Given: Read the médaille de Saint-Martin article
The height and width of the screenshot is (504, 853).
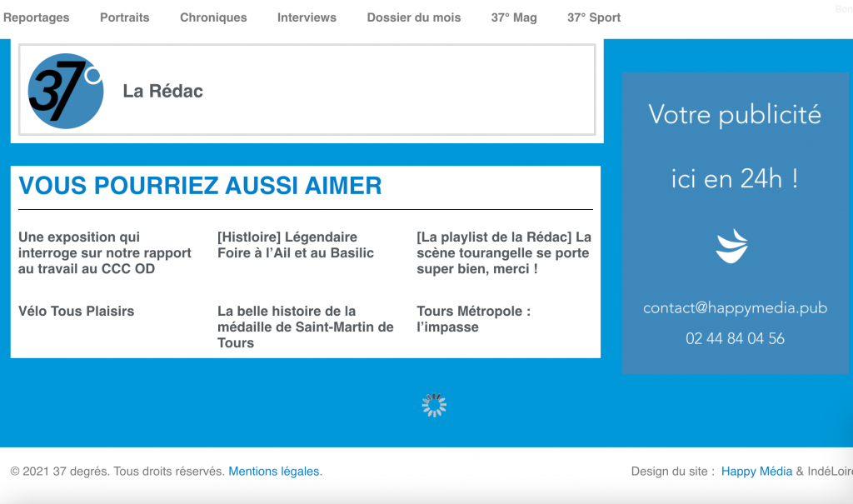Looking at the screenshot, I should (x=305, y=327).
